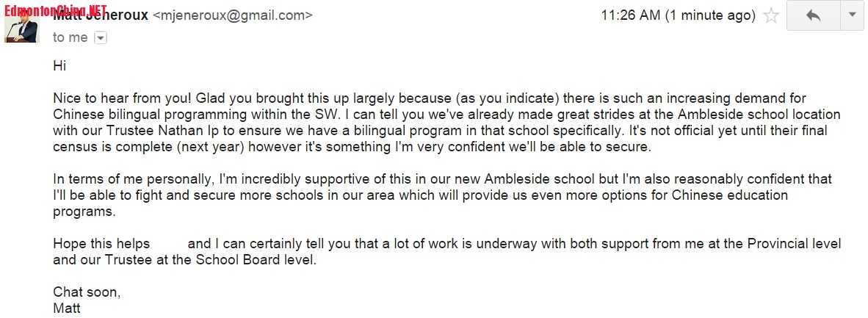Screen dimensions: 868x318
Task: Click the EdmontonChina.NET watermark logo
Action: pos(54,10)
